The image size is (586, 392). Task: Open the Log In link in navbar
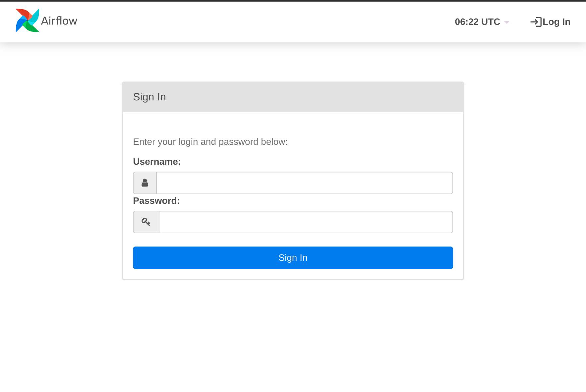pyautogui.click(x=556, y=22)
